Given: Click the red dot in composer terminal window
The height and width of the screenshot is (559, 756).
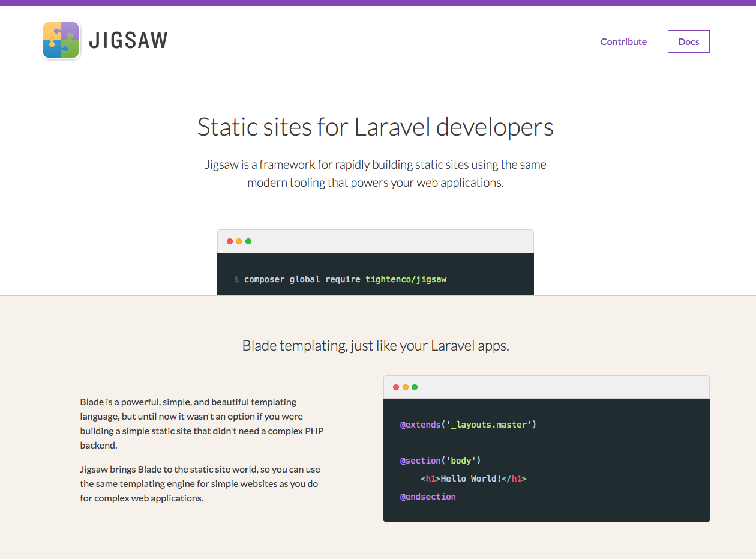Looking at the screenshot, I should coord(230,241).
